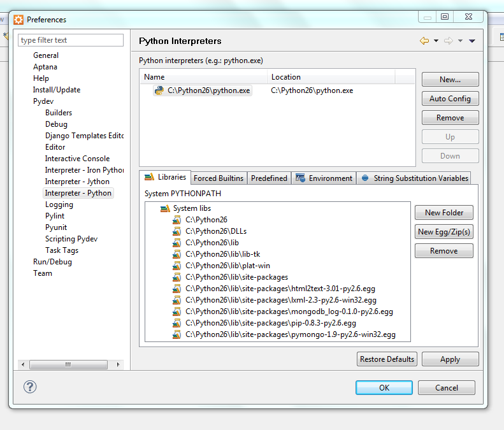Select Interpreter - Jython in the tree

77,182
